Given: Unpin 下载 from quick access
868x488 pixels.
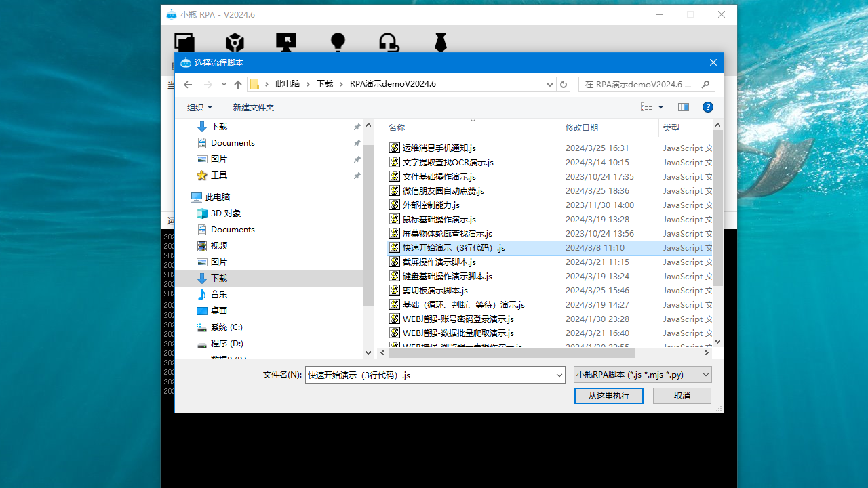Looking at the screenshot, I should 357,126.
